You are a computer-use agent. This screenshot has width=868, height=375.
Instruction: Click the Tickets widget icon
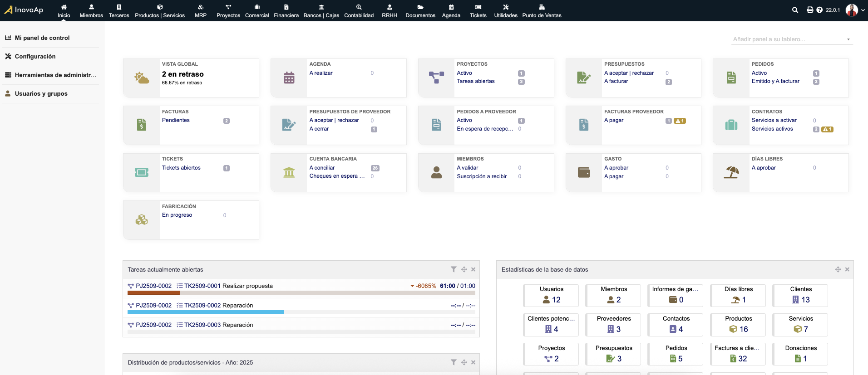pos(142,173)
